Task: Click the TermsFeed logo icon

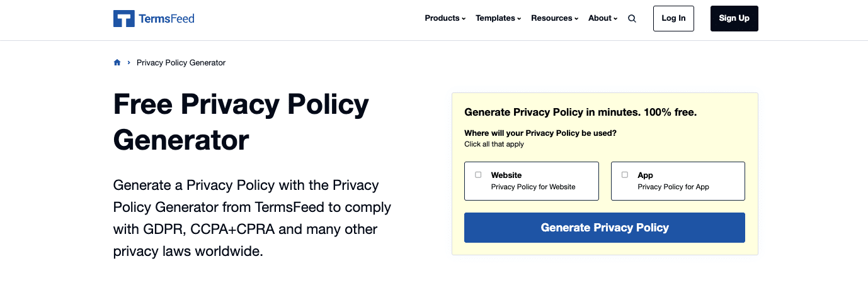Action: [123, 19]
